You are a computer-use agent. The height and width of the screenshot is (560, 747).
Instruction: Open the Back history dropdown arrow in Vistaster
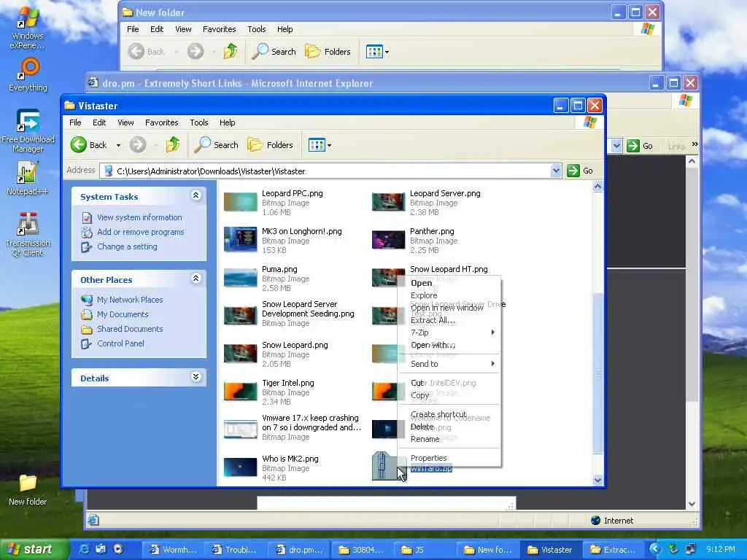(x=118, y=145)
